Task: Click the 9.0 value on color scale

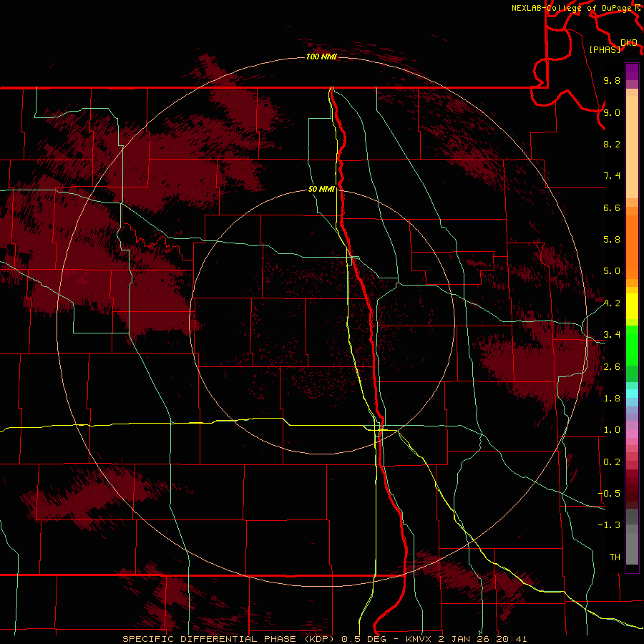Action: tap(612, 112)
